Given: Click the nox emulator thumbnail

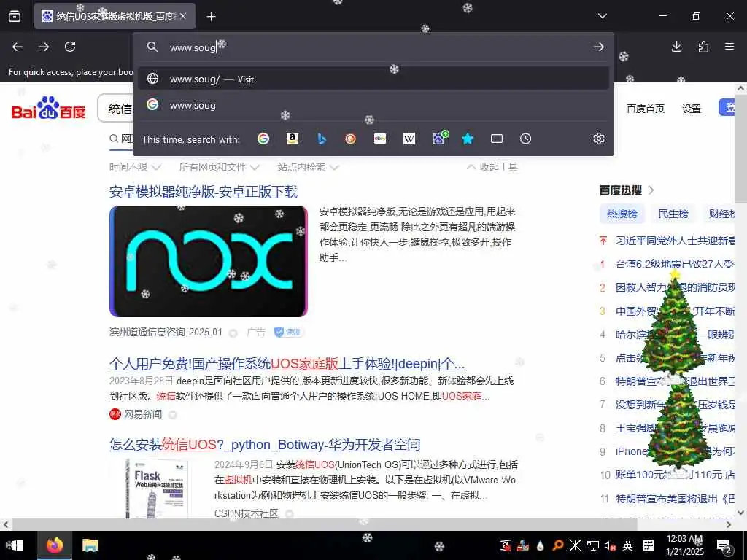Looking at the screenshot, I should coord(208,261).
